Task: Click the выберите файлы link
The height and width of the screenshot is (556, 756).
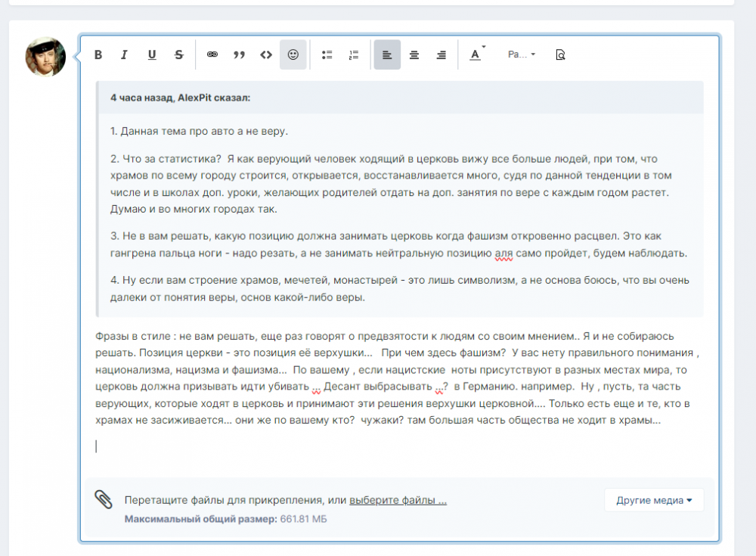Action: tap(398, 500)
